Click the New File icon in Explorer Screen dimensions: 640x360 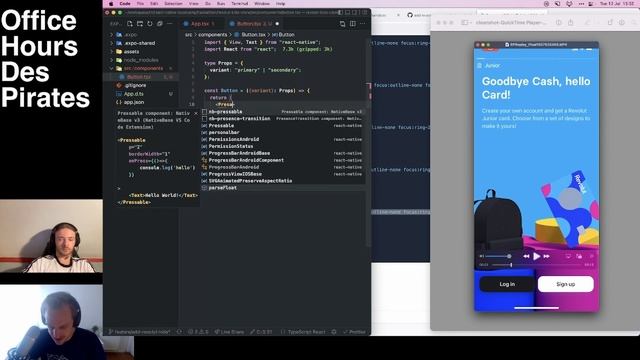click(x=130, y=24)
